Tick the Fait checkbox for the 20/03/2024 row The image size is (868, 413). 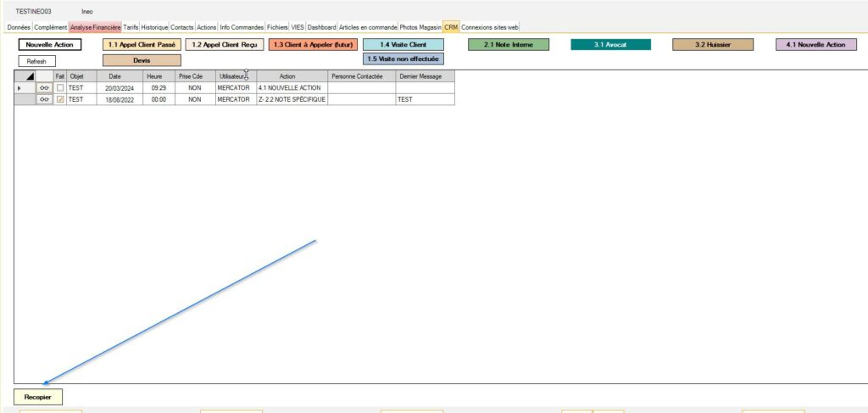click(60, 88)
